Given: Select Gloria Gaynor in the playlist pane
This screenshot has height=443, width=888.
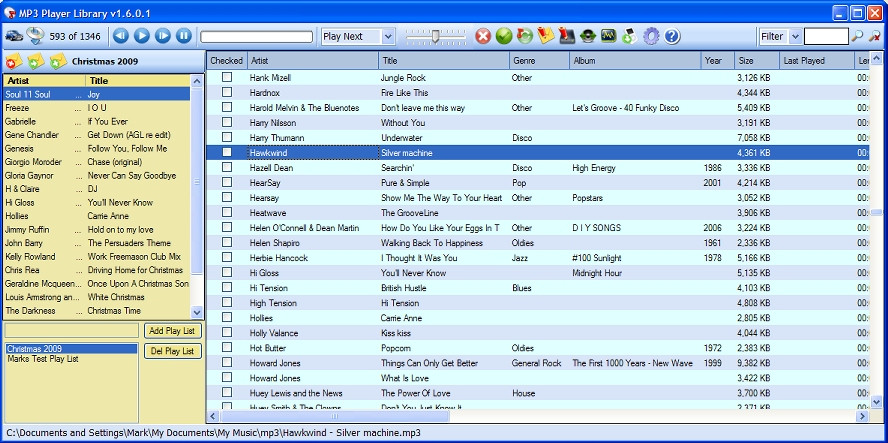Looking at the screenshot, I should click(97, 176).
